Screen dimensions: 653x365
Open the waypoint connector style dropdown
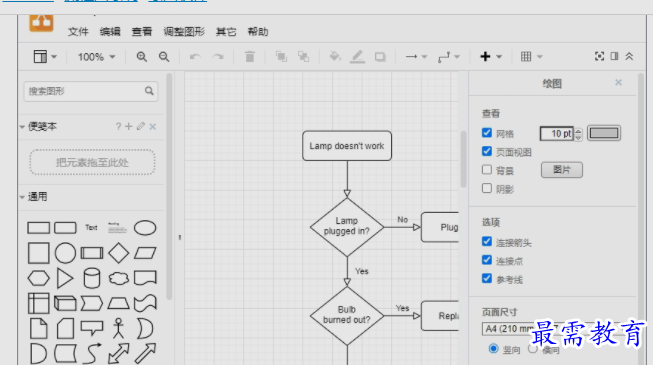[449, 57]
